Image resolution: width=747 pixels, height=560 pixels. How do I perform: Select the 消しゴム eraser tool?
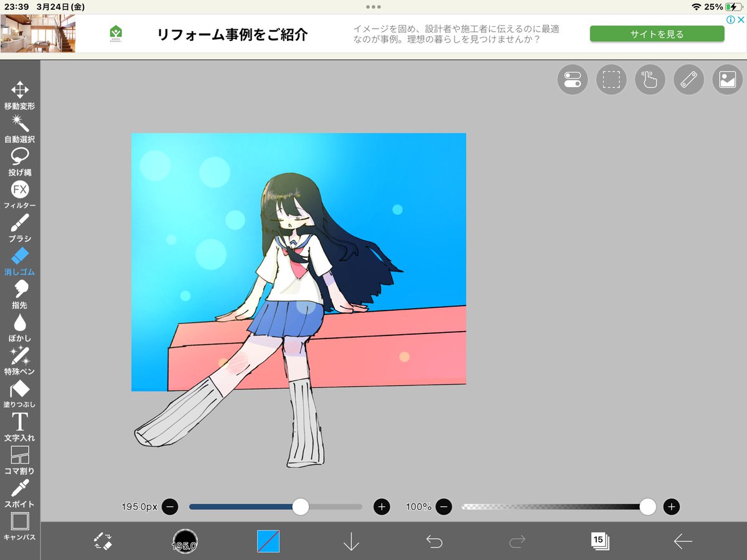(20, 261)
